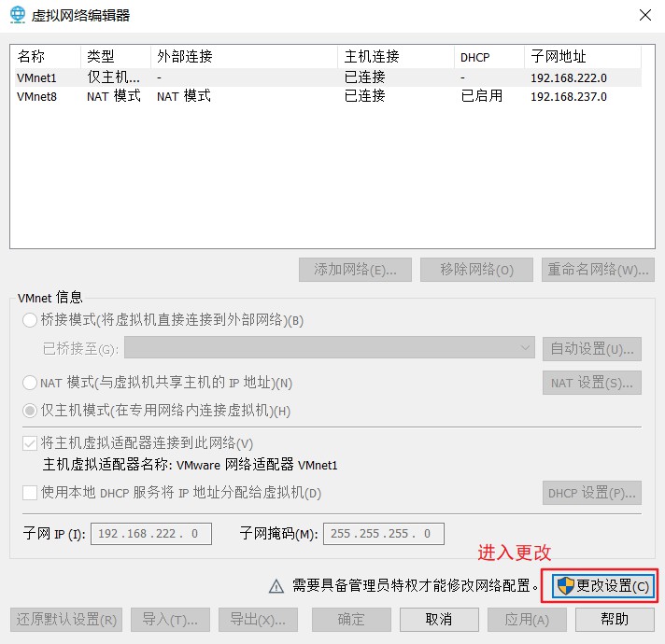Click the Virtual Network Editor globe icon
This screenshot has width=665, height=644.
pos(18,15)
